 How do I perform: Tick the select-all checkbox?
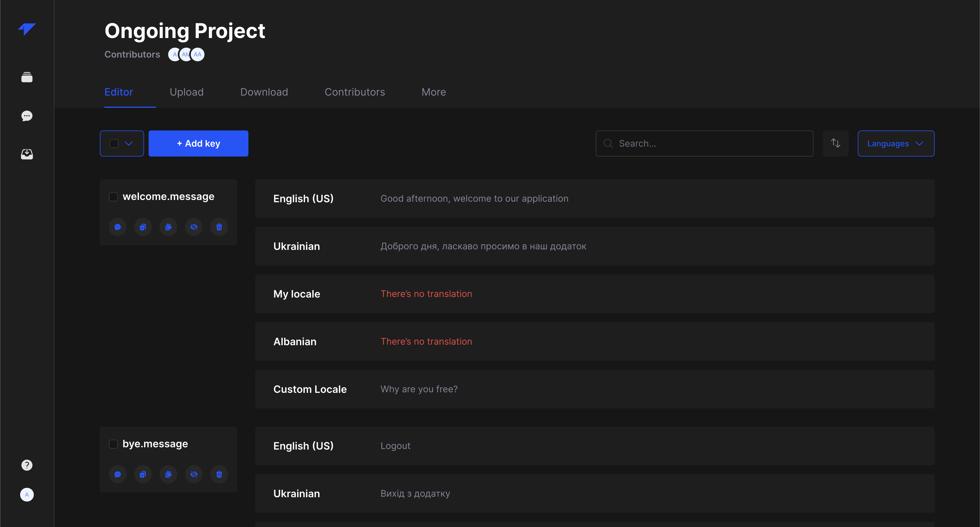[x=114, y=144]
